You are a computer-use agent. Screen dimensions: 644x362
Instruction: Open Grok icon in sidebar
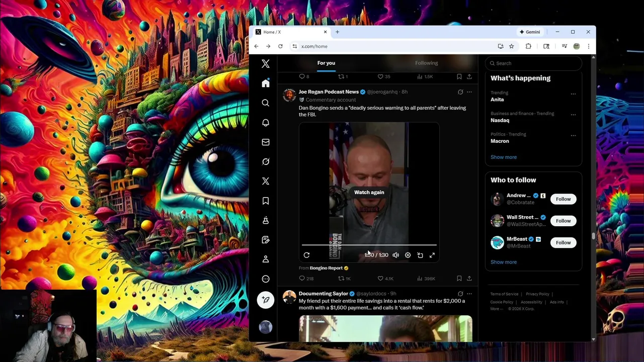(266, 161)
